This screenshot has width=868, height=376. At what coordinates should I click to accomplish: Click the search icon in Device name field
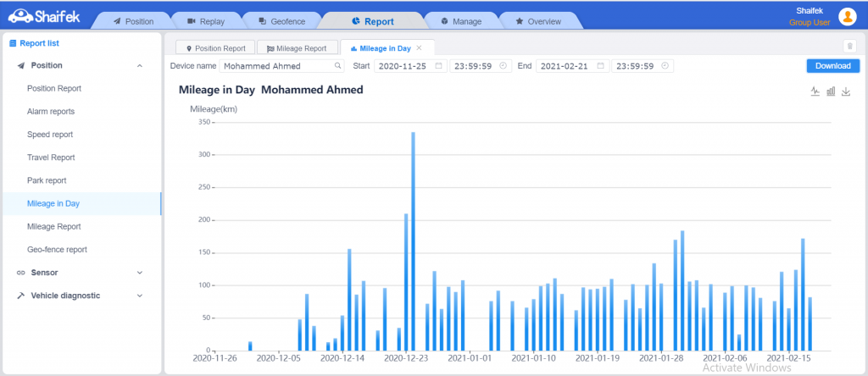[x=338, y=65]
